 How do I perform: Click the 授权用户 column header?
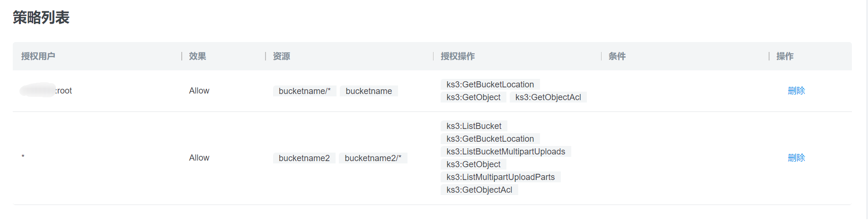coord(38,56)
